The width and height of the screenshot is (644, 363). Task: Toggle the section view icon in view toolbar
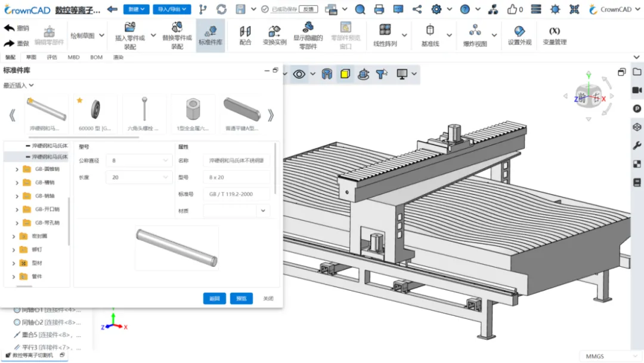point(327,74)
